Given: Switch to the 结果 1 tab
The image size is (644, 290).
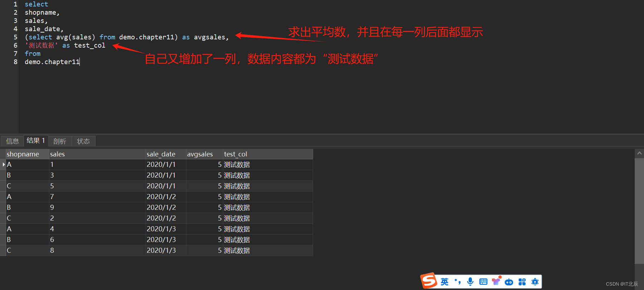Looking at the screenshot, I should click(x=36, y=140).
